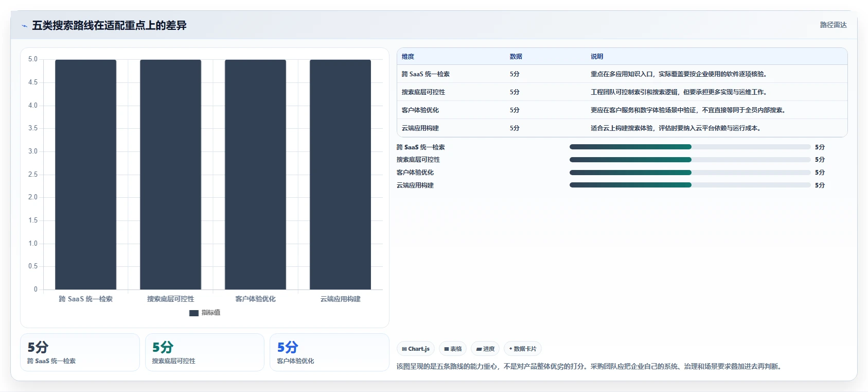Click the 路径雷达 label in header
868x392 pixels.
tap(833, 25)
